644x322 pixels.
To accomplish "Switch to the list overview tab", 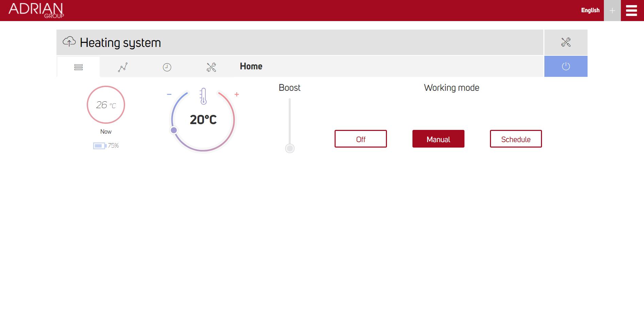I will pyautogui.click(x=79, y=67).
